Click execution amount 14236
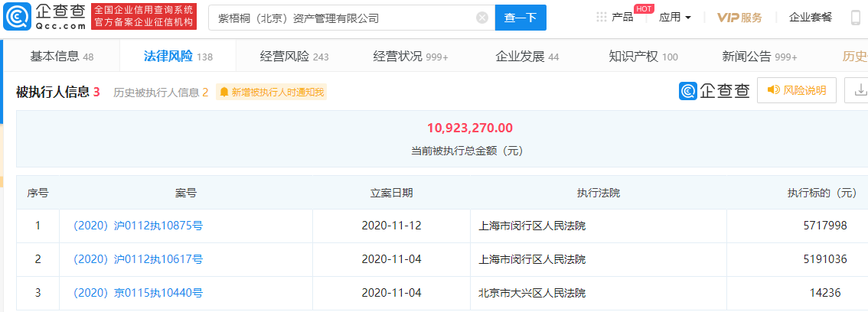Image resolution: width=868 pixels, height=312 pixels. tap(825, 293)
